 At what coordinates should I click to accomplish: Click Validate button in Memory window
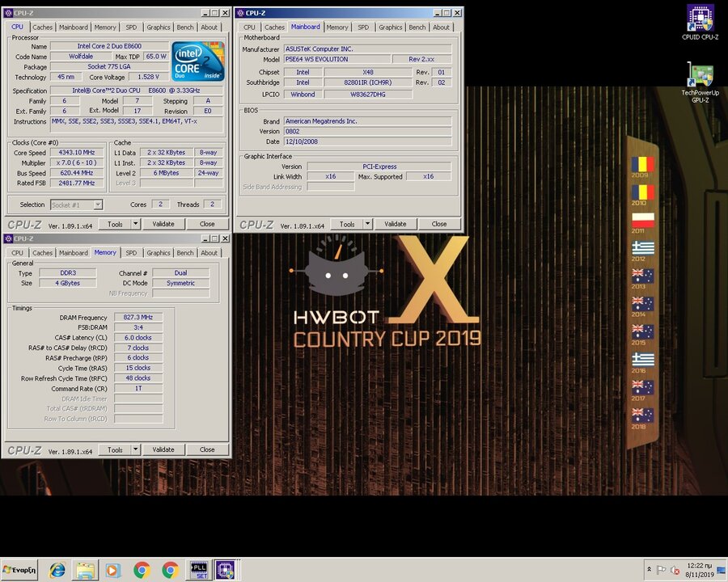click(x=163, y=449)
